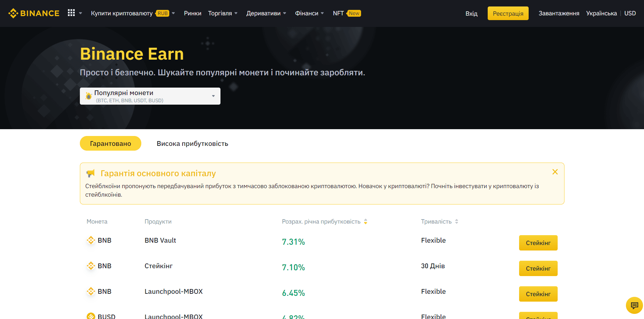Click the 7.10% yield value
This screenshot has height=319, width=644.
click(x=294, y=267)
